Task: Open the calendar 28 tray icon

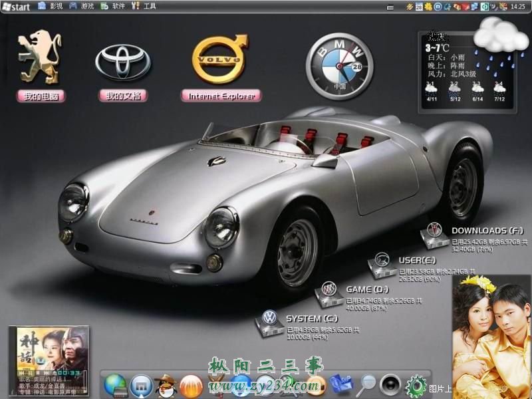Action: pos(419,7)
